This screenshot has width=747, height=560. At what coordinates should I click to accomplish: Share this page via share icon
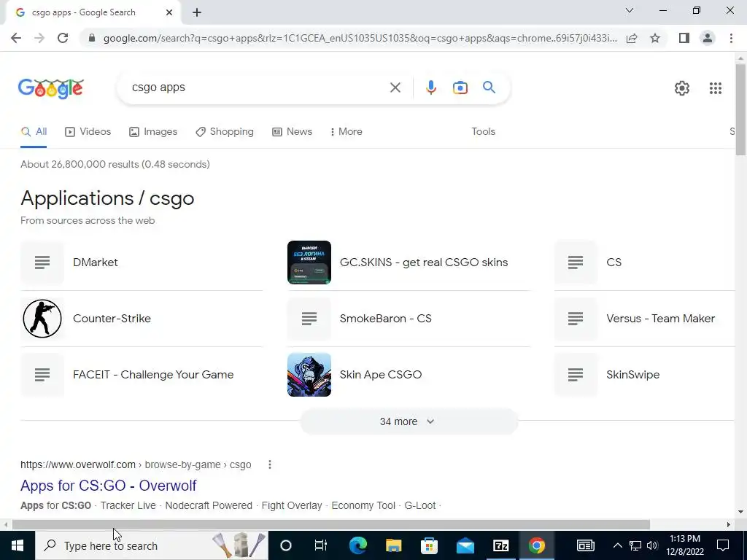tap(632, 38)
